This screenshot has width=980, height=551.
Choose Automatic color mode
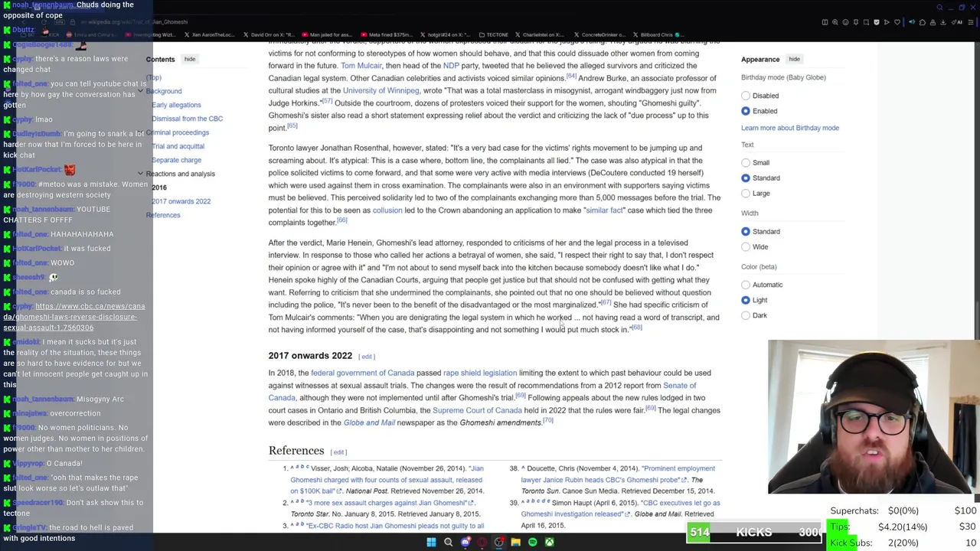point(746,285)
